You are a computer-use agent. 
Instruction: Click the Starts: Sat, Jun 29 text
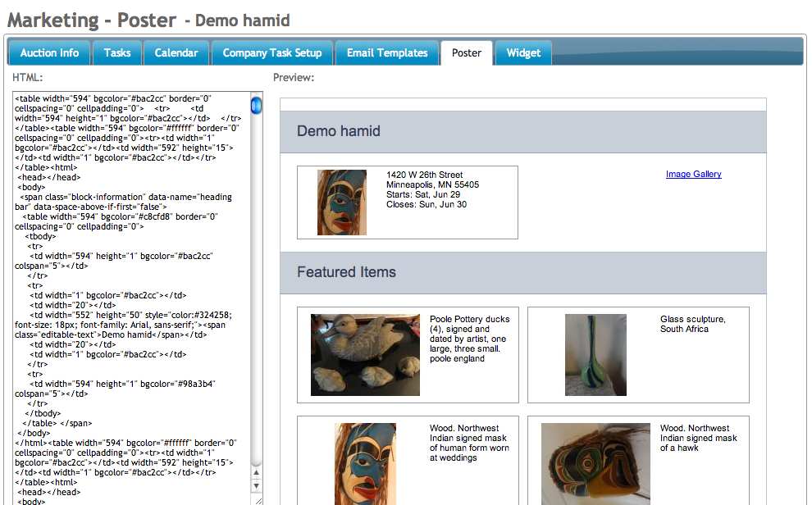point(423,194)
